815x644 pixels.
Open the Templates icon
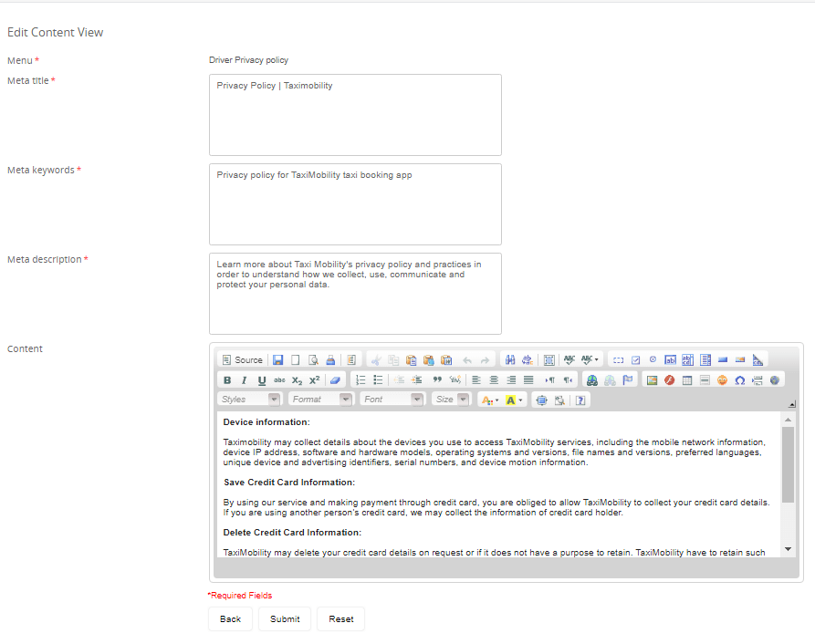pos(351,360)
